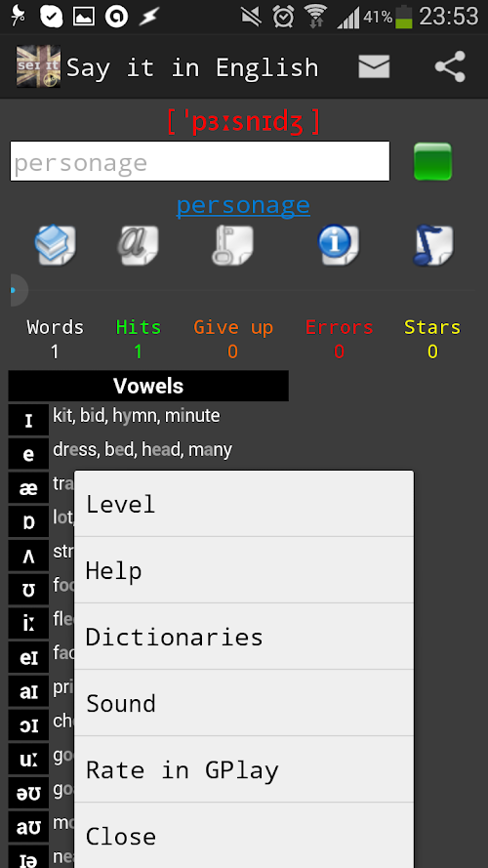Tap the ʌ vowel symbol tile
Screen dimensions: 488x868
pos(28,556)
